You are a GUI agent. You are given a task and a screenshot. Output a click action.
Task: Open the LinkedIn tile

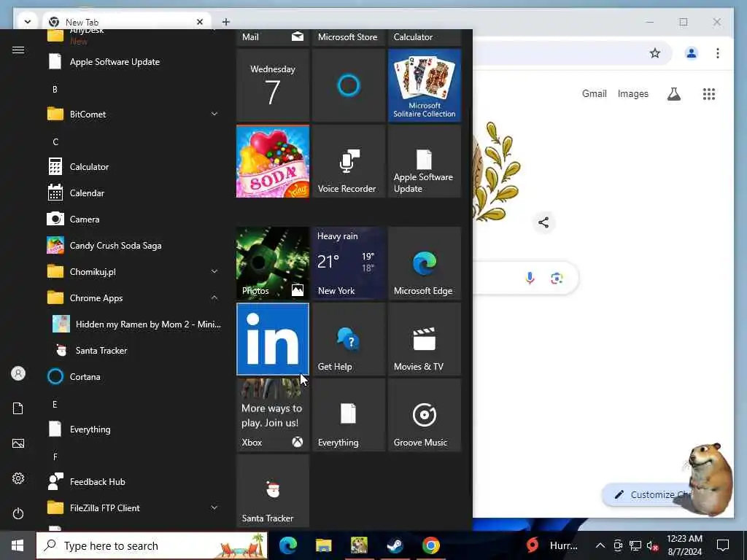point(273,339)
